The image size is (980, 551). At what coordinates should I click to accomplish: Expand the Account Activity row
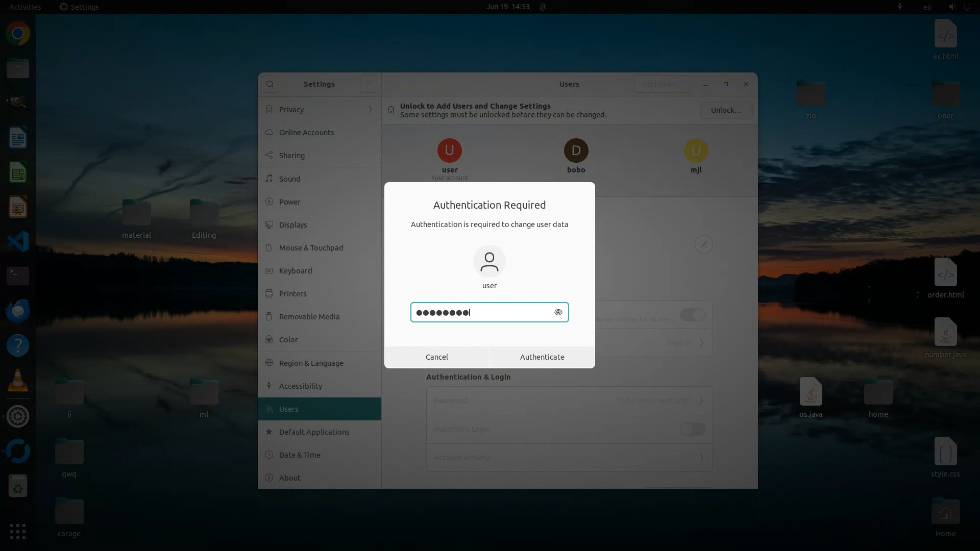coord(569,458)
